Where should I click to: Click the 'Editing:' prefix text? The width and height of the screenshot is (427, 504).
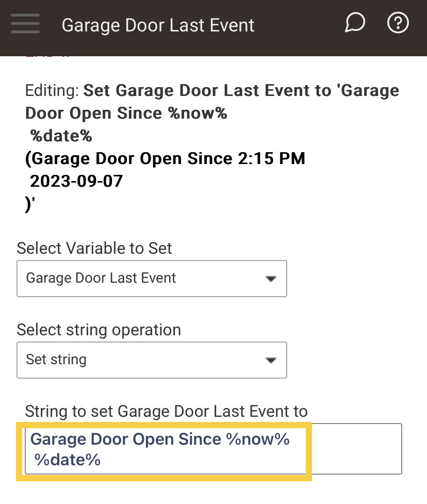click(x=52, y=91)
